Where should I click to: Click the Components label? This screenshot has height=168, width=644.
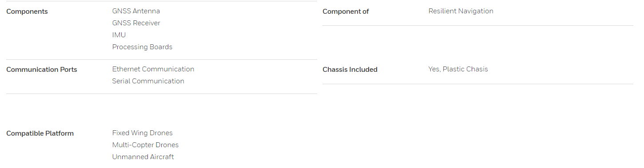click(27, 12)
